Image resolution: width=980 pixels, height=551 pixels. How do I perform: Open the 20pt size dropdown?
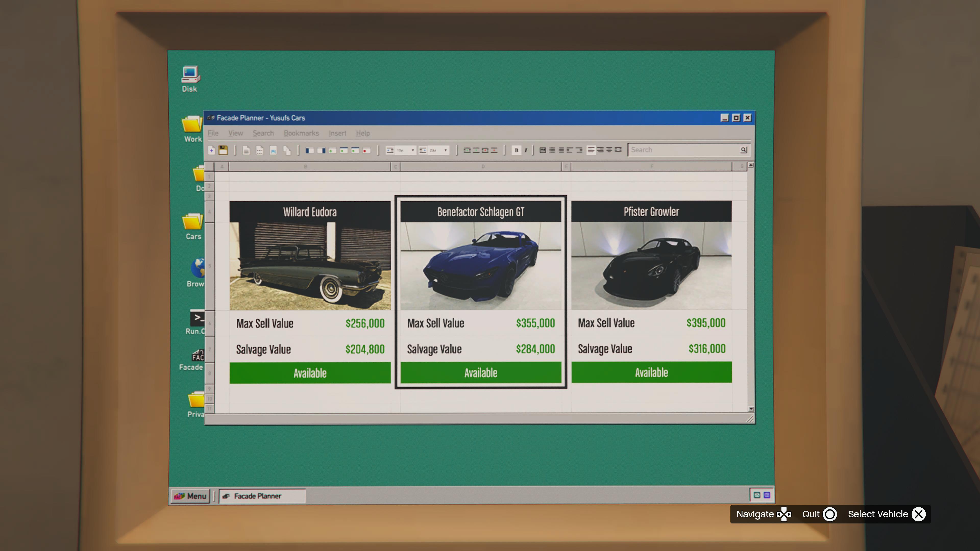pyautogui.click(x=445, y=150)
